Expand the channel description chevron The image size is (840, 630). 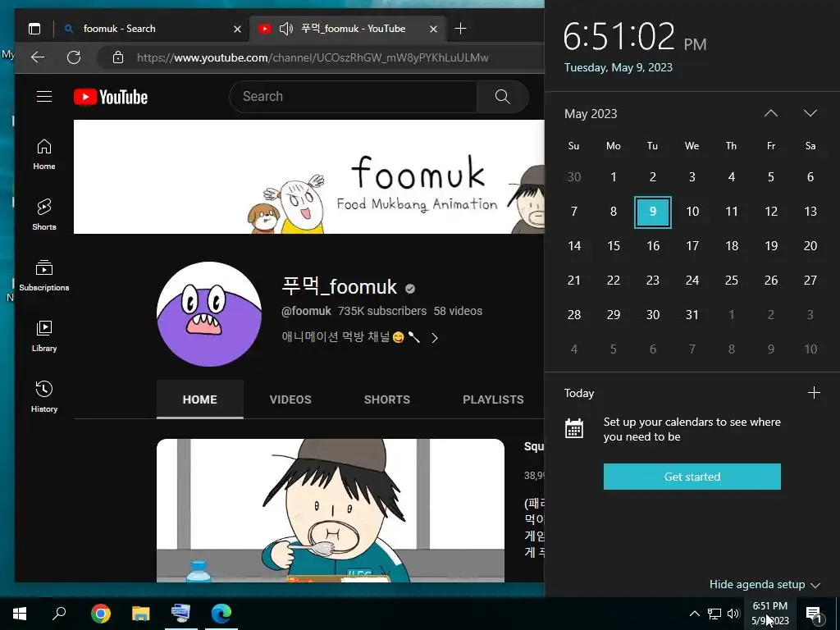(x=435, y=338)
